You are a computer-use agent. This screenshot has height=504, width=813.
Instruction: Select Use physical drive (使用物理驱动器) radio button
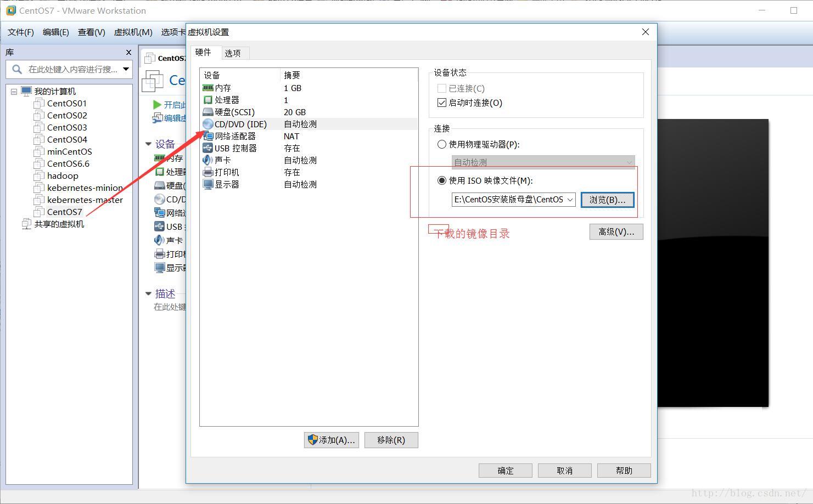click(442, 144)
